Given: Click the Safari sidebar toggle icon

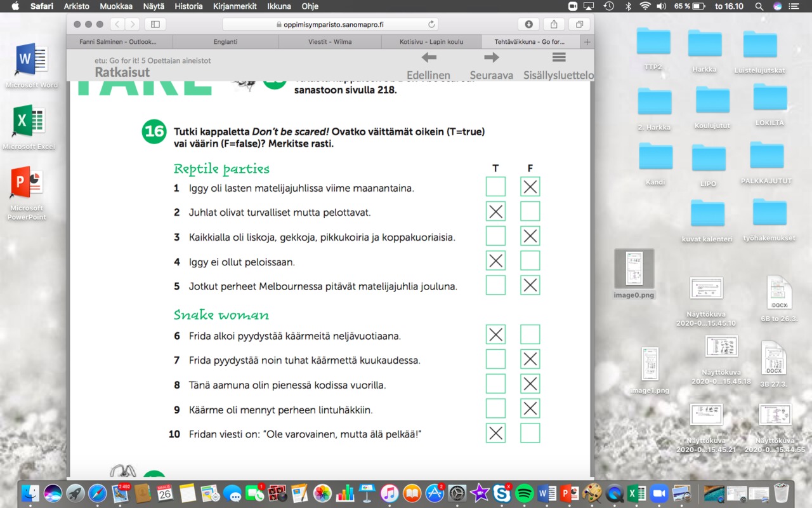Looking at the screenshot, I should coord(155,24).
